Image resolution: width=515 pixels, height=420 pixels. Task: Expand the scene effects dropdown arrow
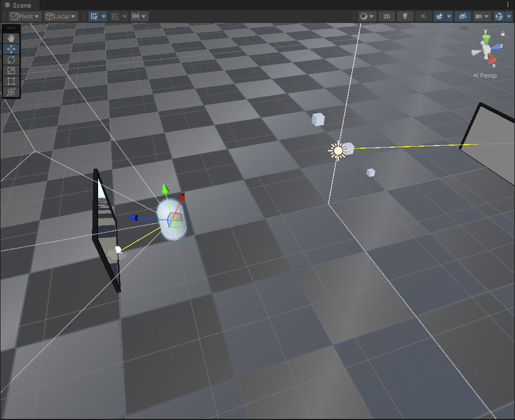click(x=449, y=16)
